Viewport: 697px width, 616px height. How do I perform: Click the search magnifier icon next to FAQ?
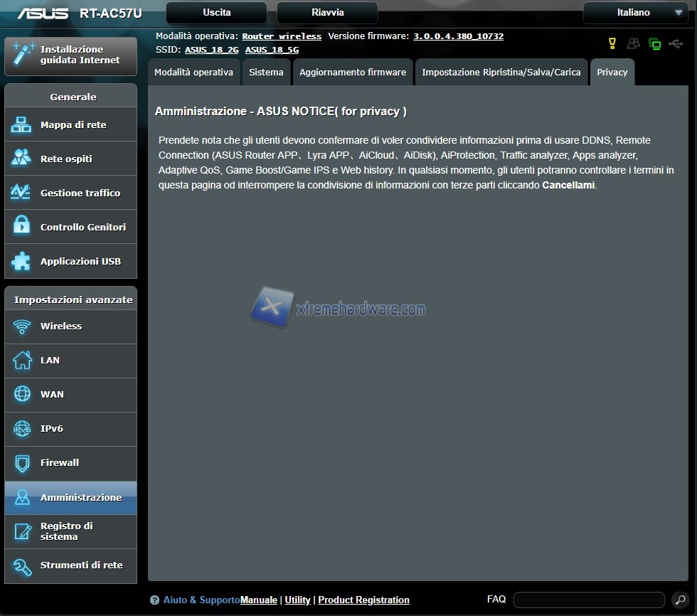pyautogui.click(x=679, y=600)
